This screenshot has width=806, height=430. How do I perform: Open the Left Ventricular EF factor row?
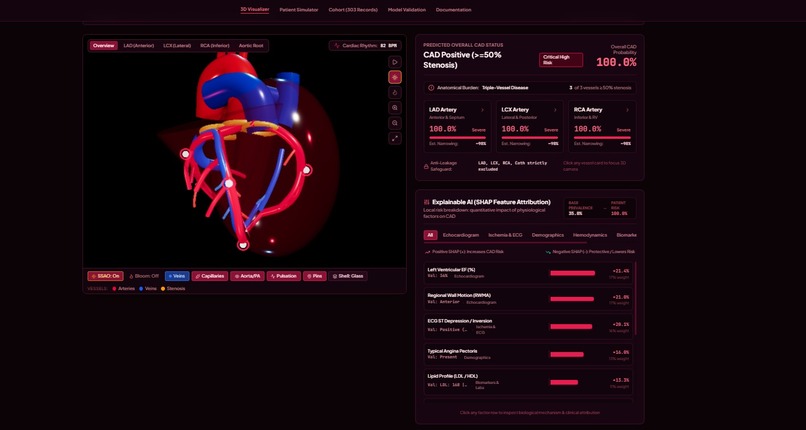pos(528,273)
